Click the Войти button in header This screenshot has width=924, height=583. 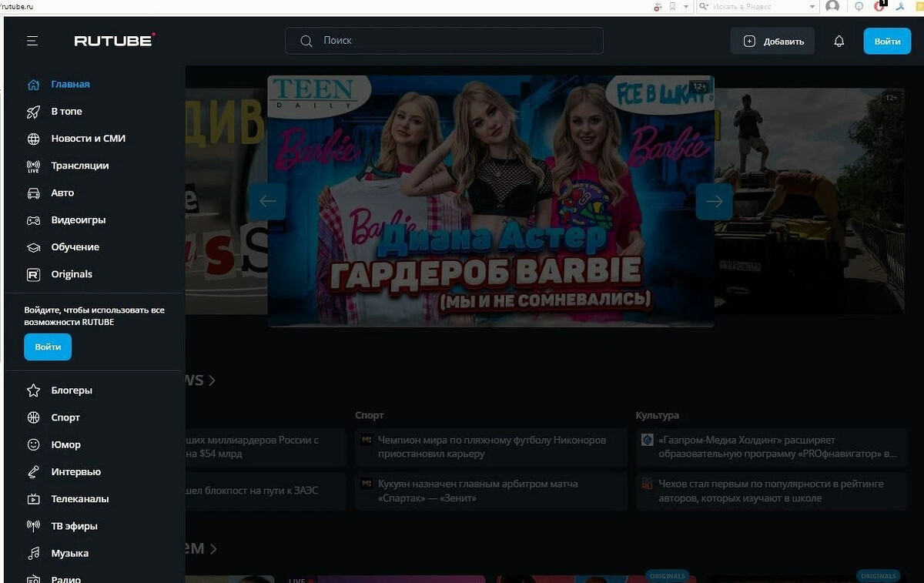(x=887, y=42)
